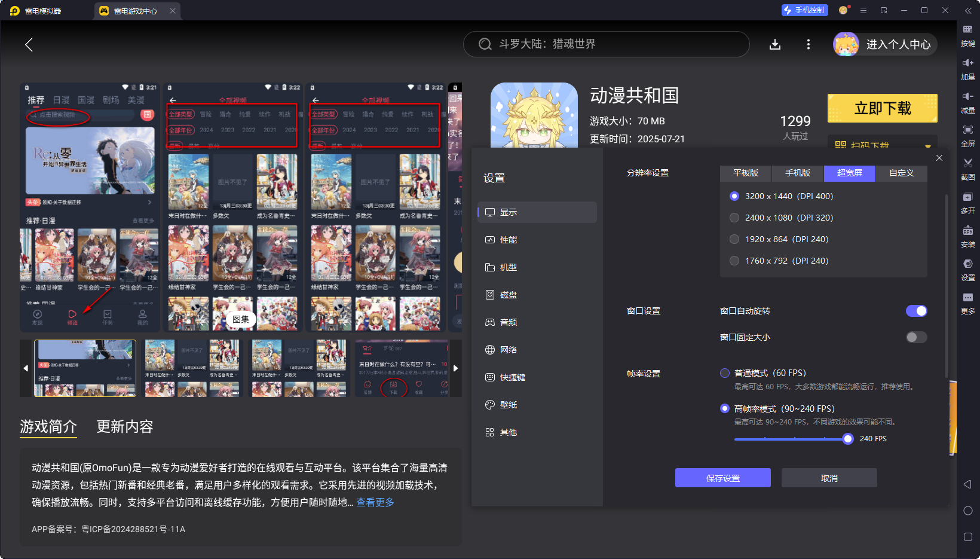Enter fullscreen via 全屏 sidebar icon
Screen dimensions: 980x559
(x=968, y=136)
